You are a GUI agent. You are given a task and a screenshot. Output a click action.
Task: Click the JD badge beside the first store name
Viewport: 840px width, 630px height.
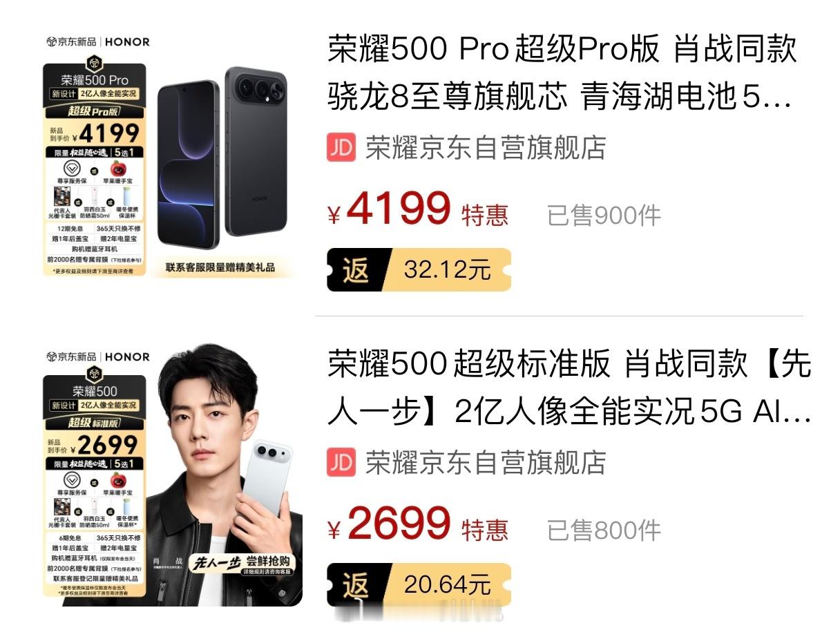click(x=341, y=148)
